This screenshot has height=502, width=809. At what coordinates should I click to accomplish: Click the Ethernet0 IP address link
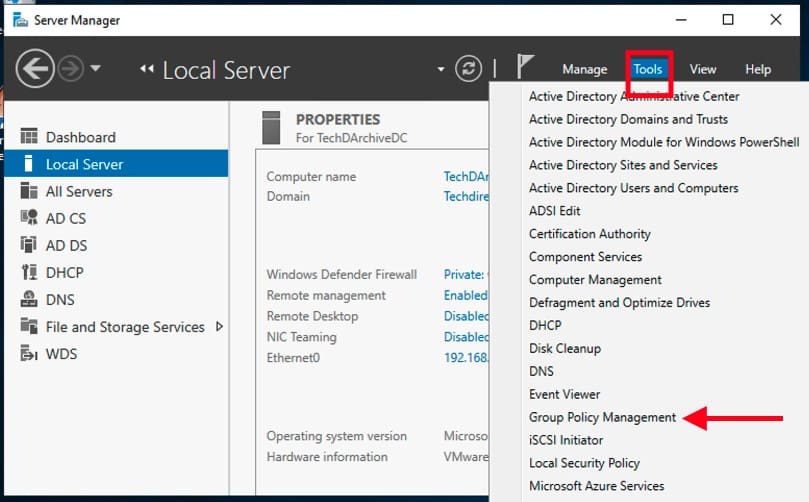[465, 357]
